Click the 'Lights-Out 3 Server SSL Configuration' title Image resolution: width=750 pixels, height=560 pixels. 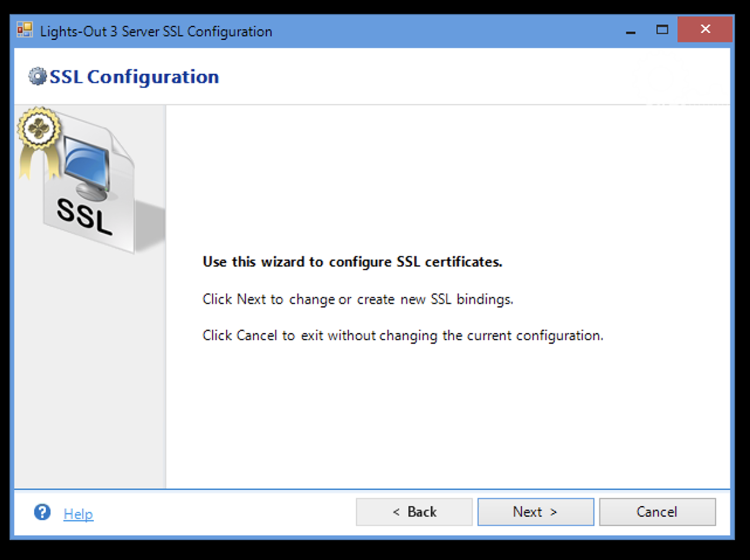pos(156,32)
